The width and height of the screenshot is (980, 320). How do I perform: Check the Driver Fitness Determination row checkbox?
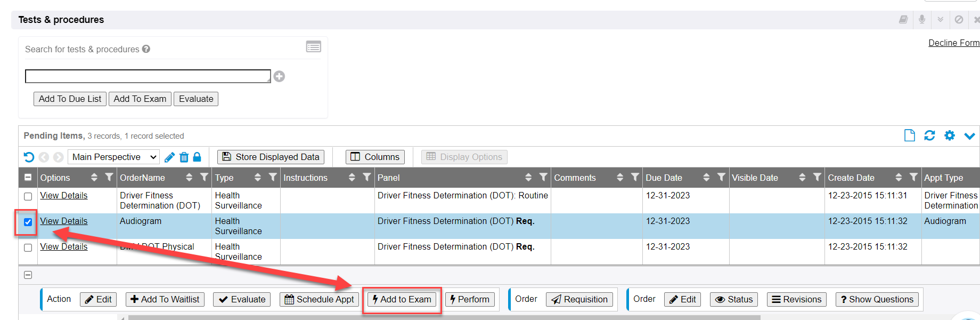[x=28, y=196]
